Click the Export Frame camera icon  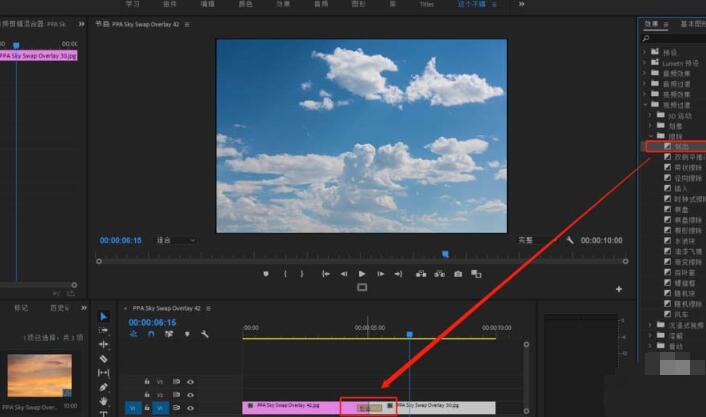tap(458, 273)
